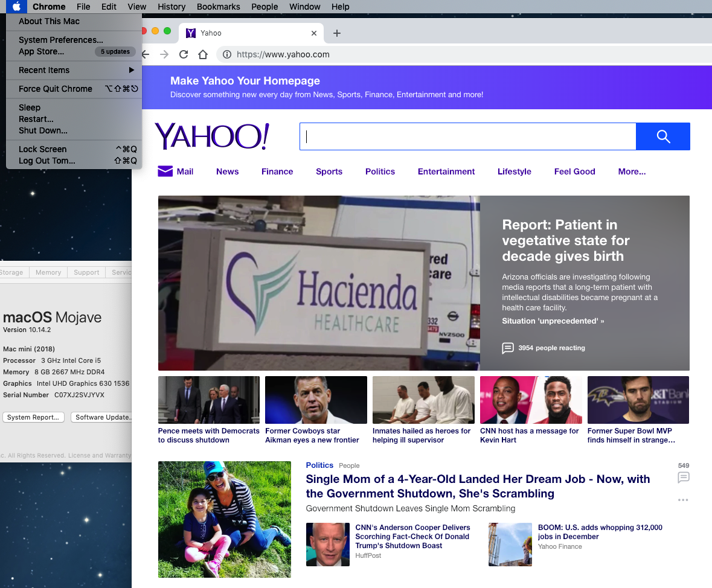Click the Yahoo logo
This screenshot has height=588, width=712.
tap(212, 136)
